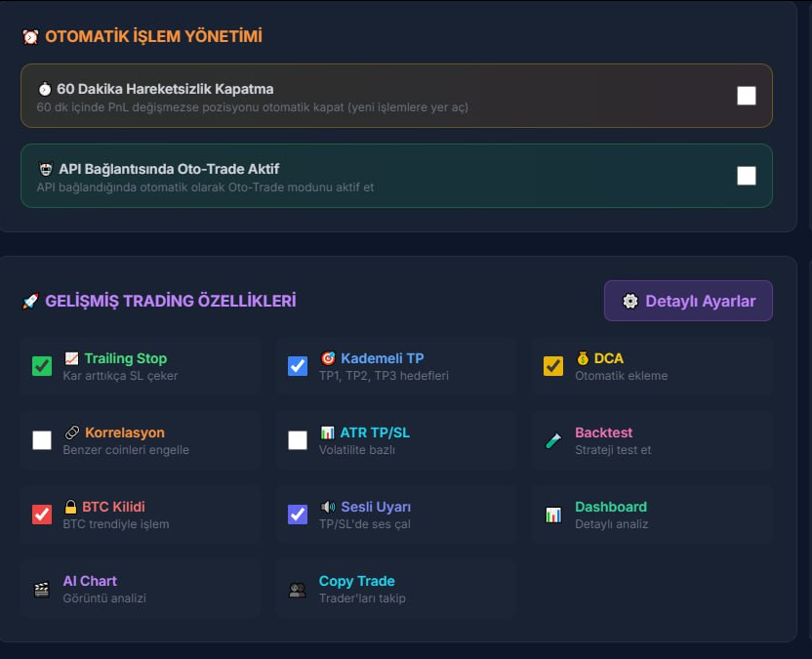Screen dimensions: 812x659
Task: Click 'Strateji test et' description
Action: click(613, 450)
